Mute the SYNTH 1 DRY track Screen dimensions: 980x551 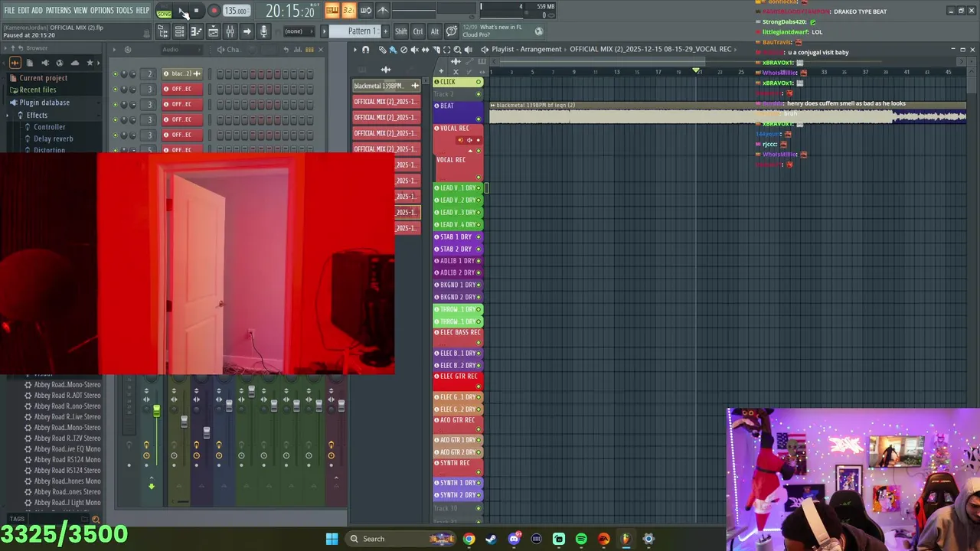point(479,483)
